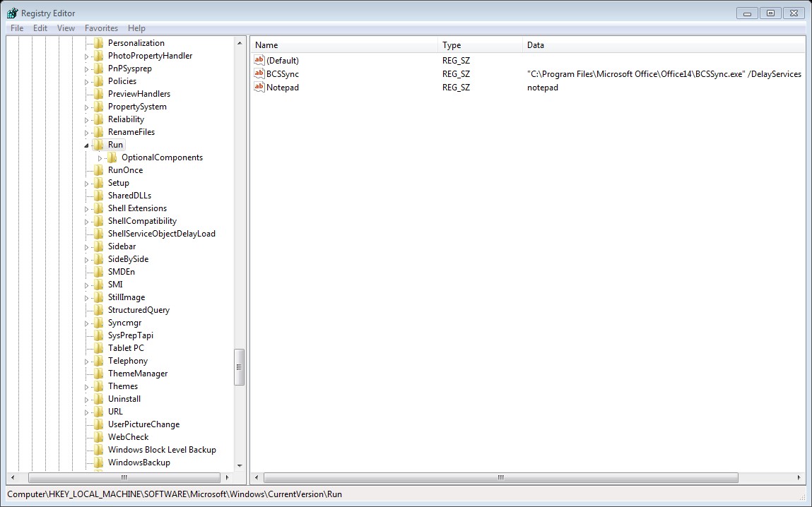Expand the Setup key
812x507 pixels.
(x=86, y=183)
